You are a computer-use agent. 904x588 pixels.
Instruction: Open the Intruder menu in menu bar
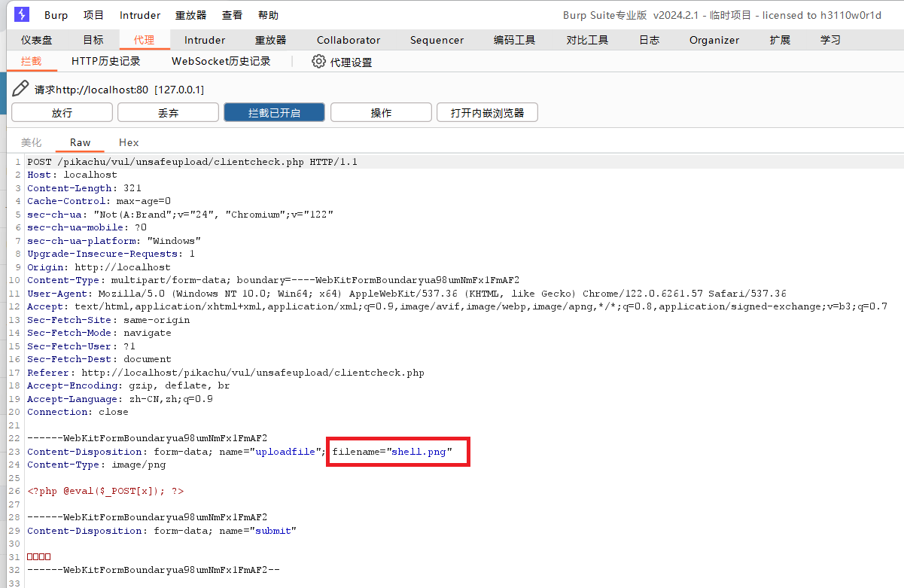[140, 15]
